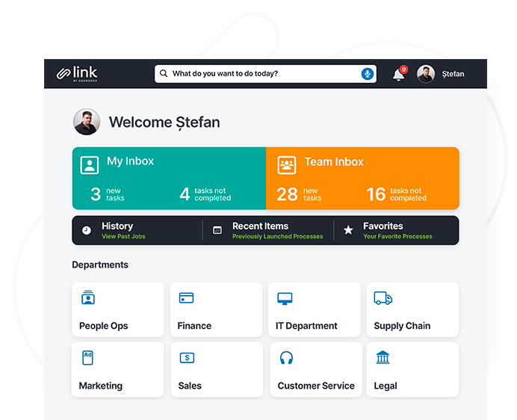Click the Legal building icon
The height and width of the screenshot is (420, 517).
click(x=383, y=358)
